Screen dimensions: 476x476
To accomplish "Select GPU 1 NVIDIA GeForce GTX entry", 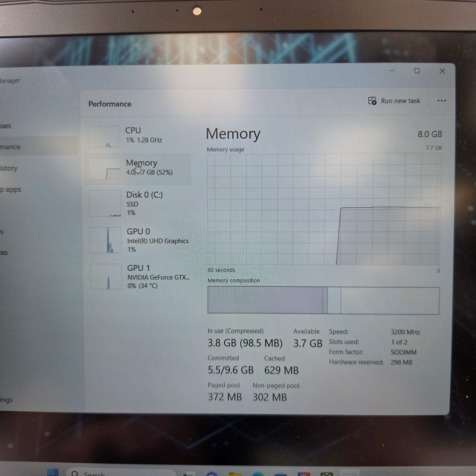I will point(140,277).
